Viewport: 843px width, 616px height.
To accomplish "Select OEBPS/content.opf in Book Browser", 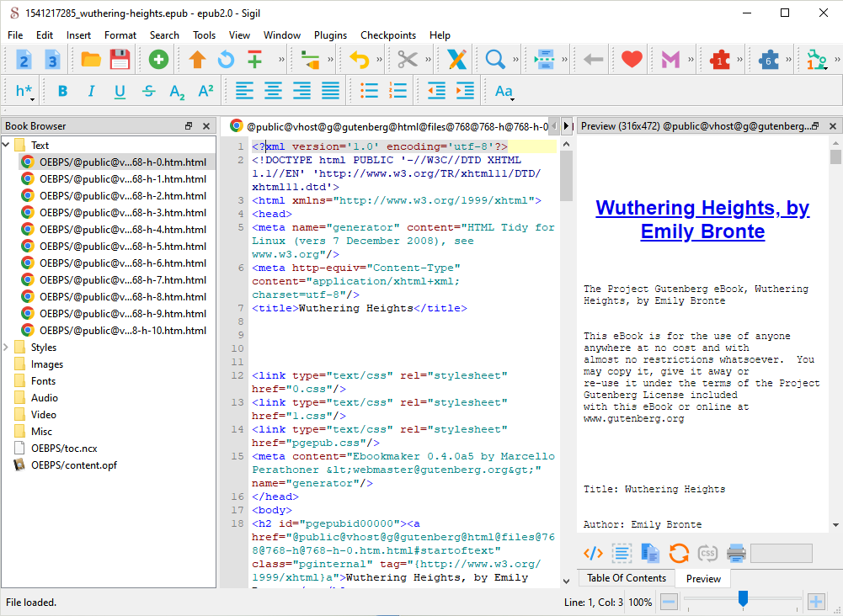I will pos(73,465).
